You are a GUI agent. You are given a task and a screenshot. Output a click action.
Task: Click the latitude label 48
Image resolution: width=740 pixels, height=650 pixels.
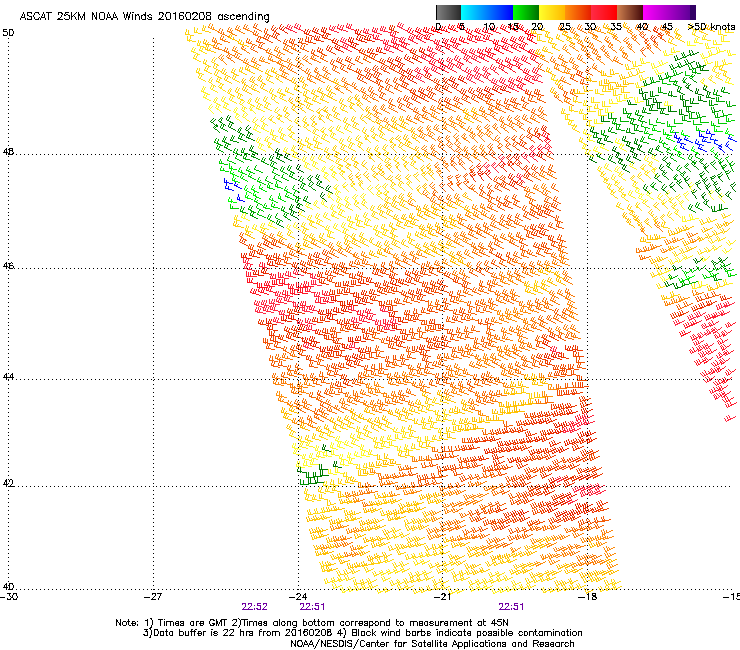[8, 152]
